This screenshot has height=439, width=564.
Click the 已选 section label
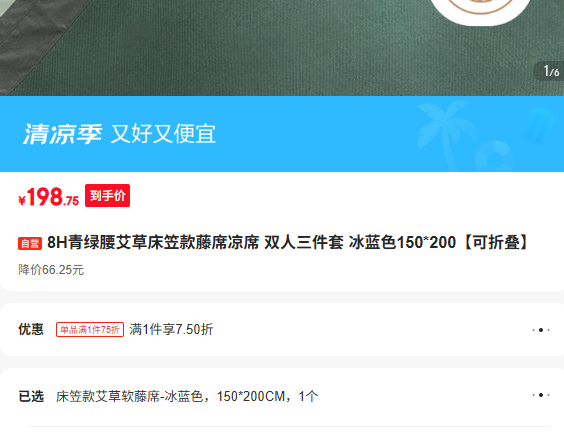pos(31,397)
